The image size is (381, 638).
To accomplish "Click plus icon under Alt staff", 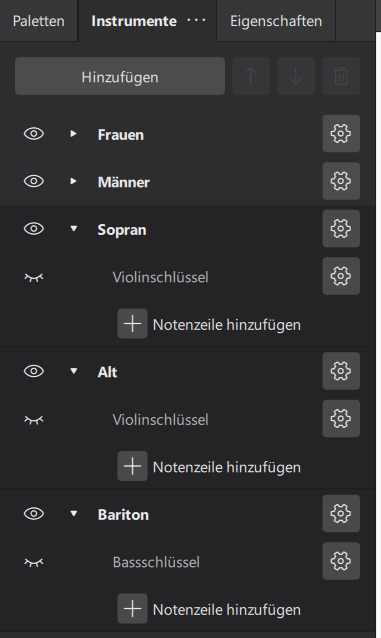I will tap(132, 466).
